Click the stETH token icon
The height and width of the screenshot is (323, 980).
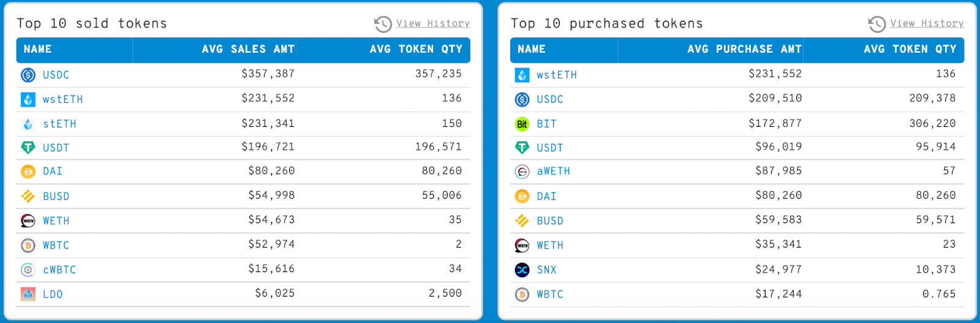pos(28,124)
